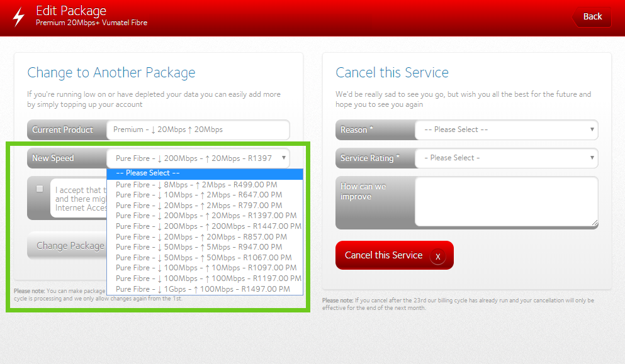The height and width of the screenshot is (364, 625).
Task: Pick 20Mbps up 20Mbps R857.00 option
Action: 201,237
